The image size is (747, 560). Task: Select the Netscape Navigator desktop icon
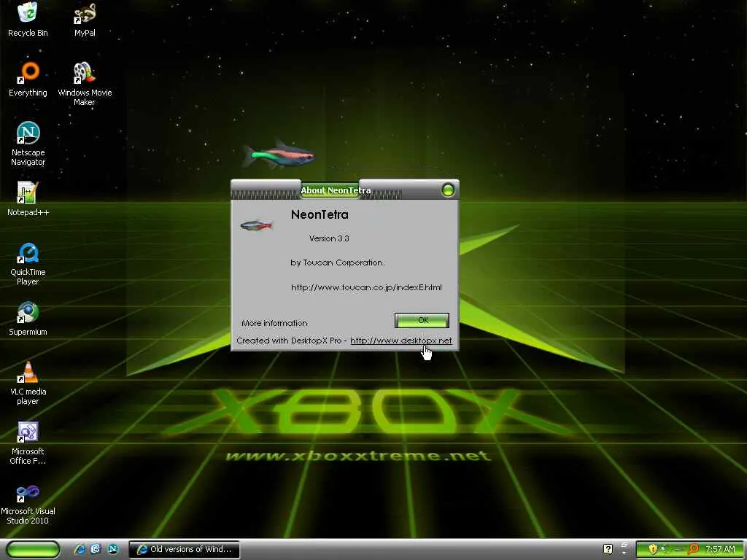pos(28,144)
